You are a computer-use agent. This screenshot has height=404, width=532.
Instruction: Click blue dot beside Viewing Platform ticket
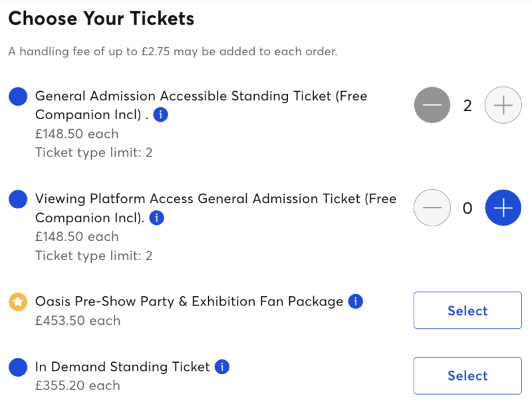click(x=18, y=198)
